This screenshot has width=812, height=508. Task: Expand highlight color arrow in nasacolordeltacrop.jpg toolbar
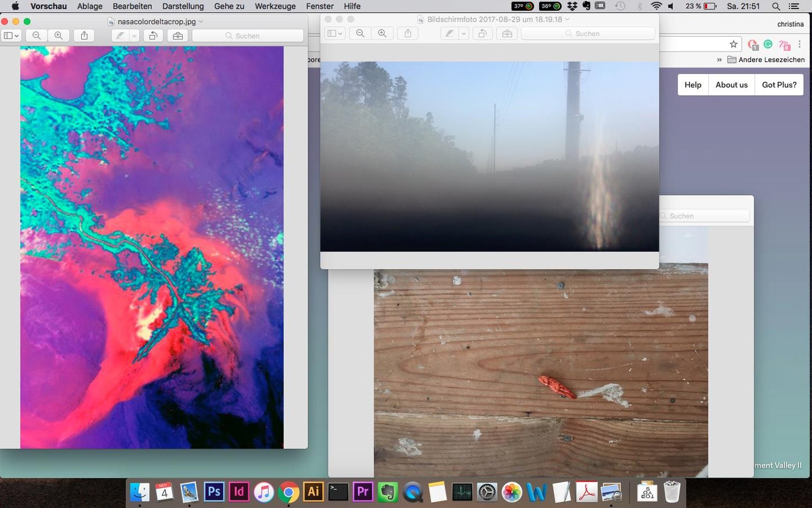coord(134,35)
